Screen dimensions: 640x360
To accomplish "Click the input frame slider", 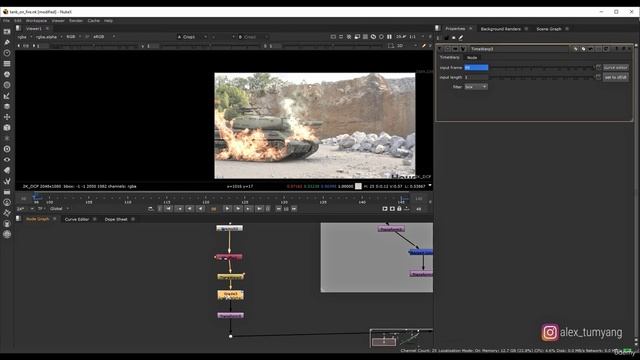I will click(x=541, y=67).
